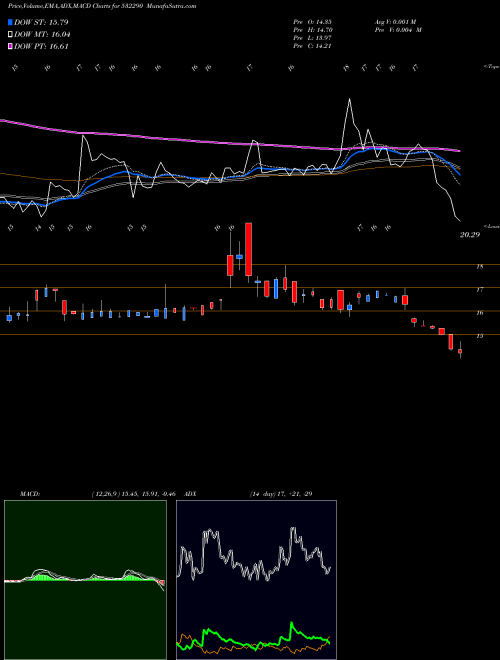This screenshot has height=660, width=500.
Task: Select the DOW ST: 15.79 legend label
Action: 41,22
